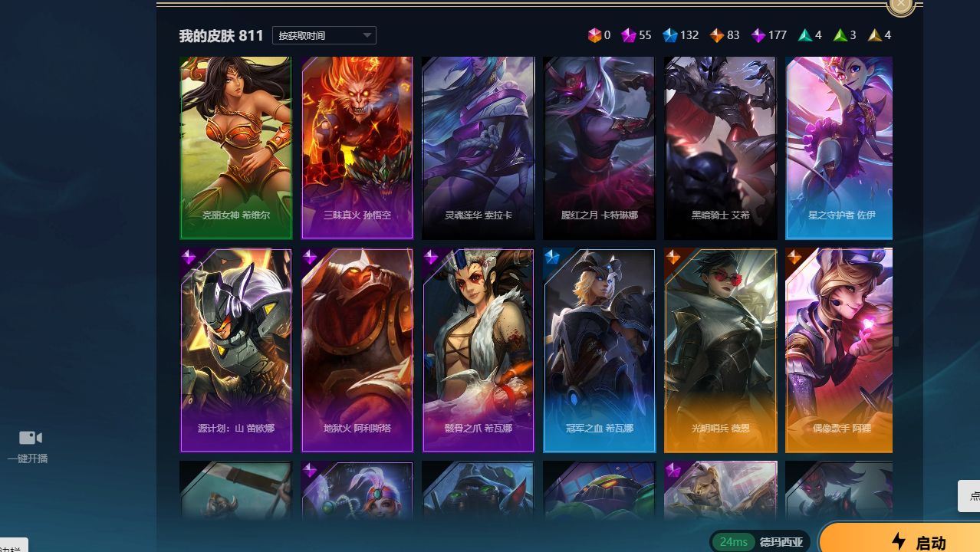Open the 按获取时间 sort dropdown
Screen dimensions: 980x552
(324, 35)
